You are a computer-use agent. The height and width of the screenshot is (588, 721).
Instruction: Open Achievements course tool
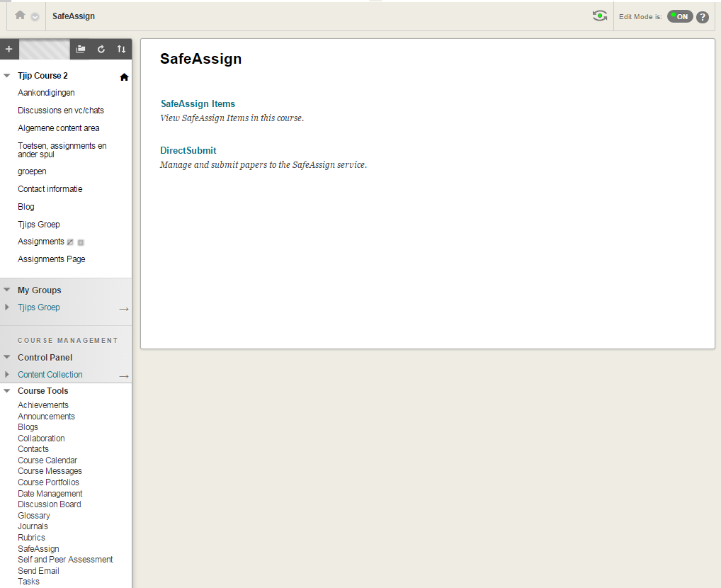pyautogui.click(x=43, y=405)
